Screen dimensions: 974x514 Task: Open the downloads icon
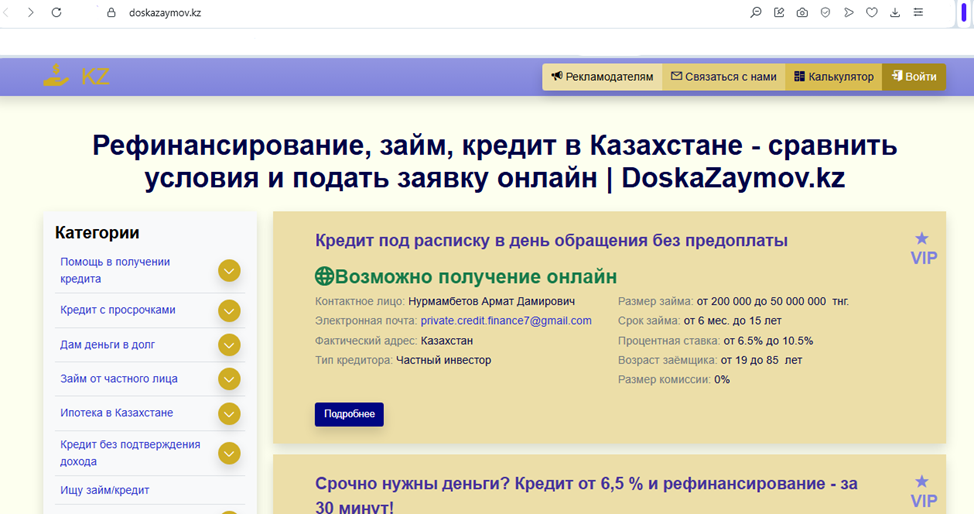894,12
